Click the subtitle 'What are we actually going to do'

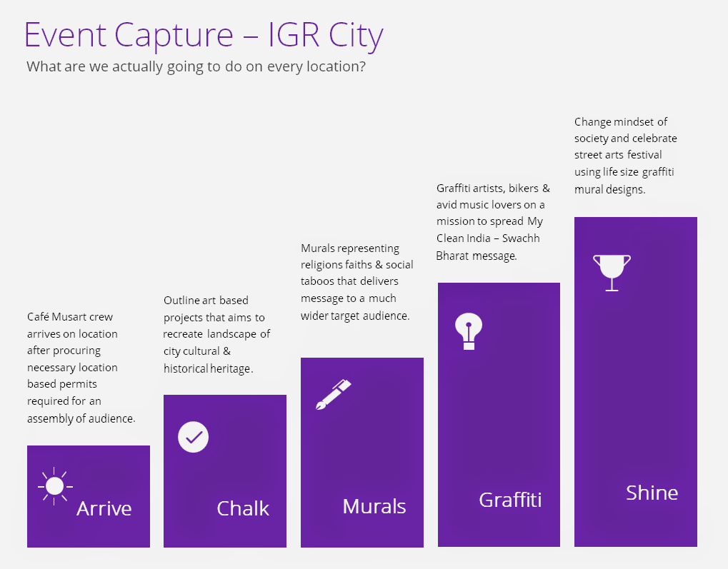196,67
